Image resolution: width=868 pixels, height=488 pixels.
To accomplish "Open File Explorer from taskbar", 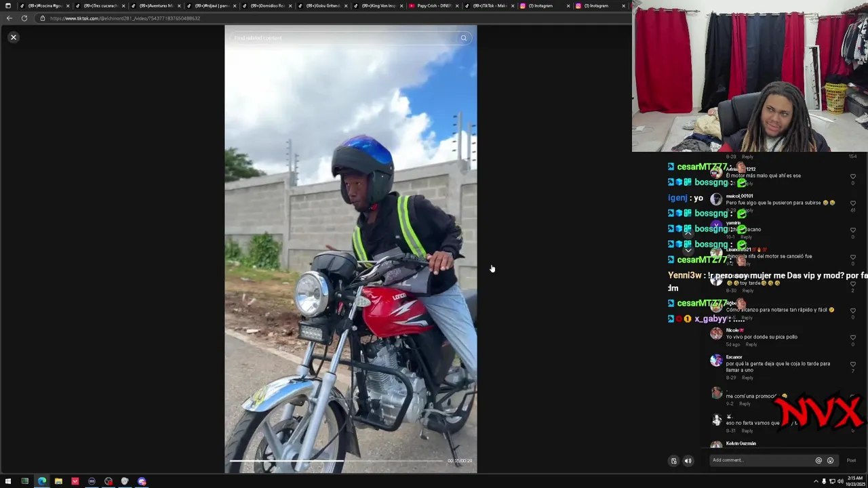I will tap(58, 481).
